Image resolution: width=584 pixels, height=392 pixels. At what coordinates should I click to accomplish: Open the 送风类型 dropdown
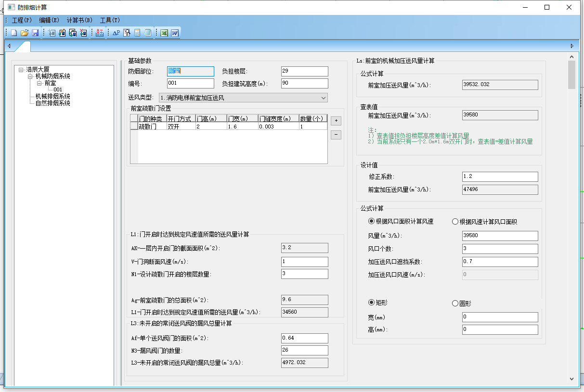[324, 98]
